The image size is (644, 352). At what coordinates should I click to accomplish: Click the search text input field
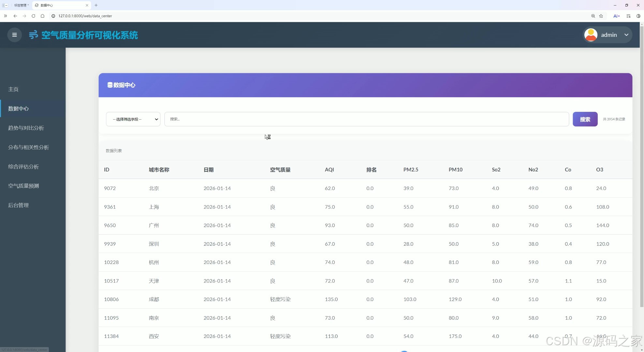(366, 119)
